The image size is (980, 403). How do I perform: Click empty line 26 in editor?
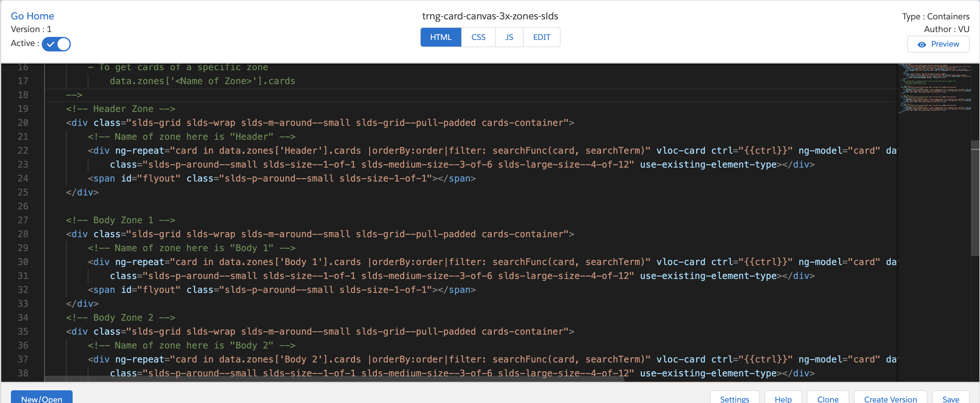tap(471, 206)
